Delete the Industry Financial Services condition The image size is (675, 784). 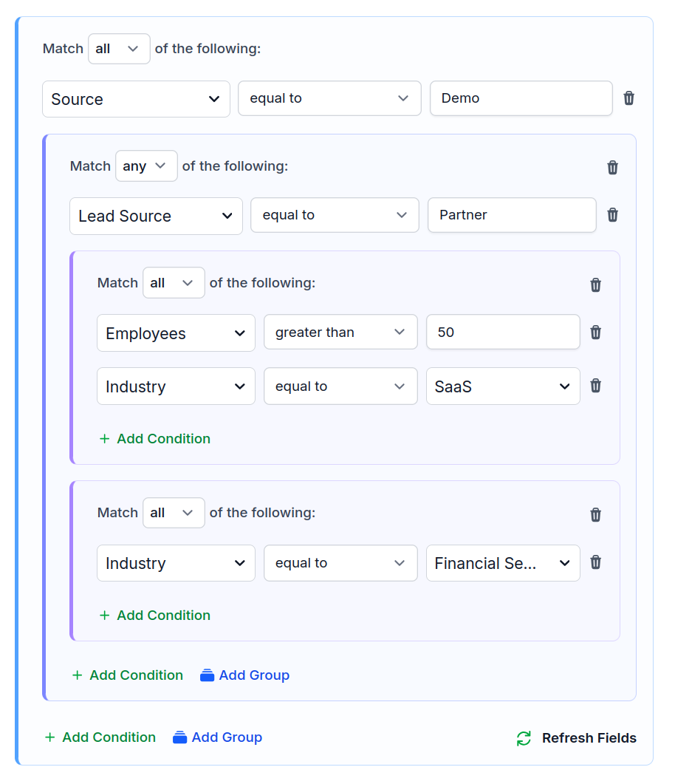click(595, 562)
